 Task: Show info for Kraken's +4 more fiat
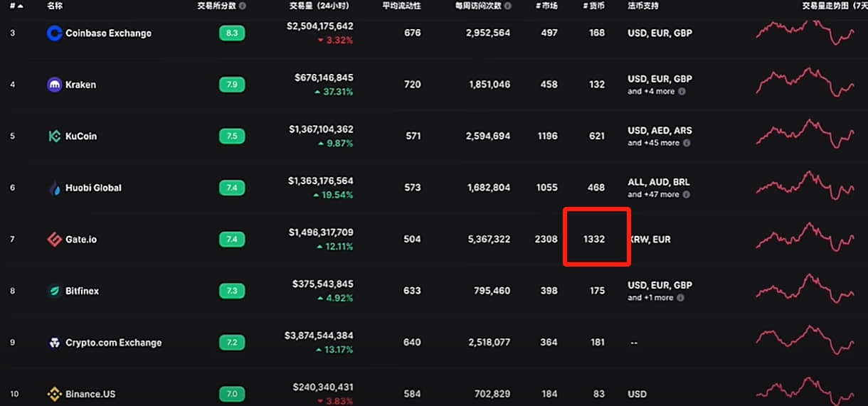click(x=682, y=92)
